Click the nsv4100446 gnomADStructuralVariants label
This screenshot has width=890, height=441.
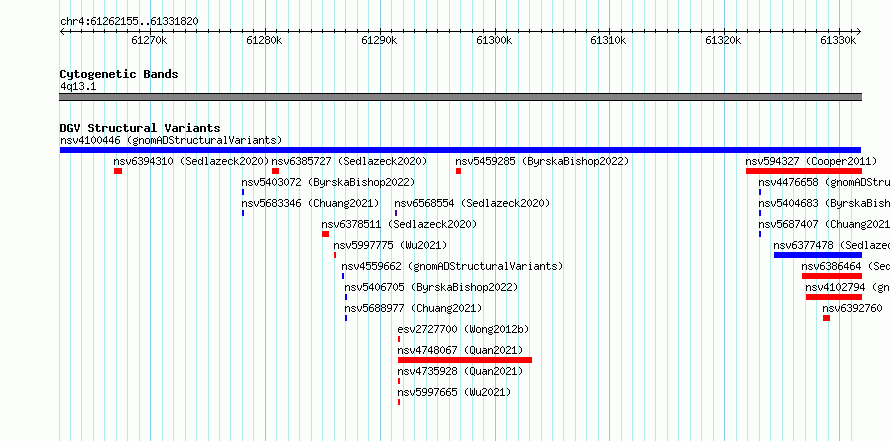tap(171, 140)
